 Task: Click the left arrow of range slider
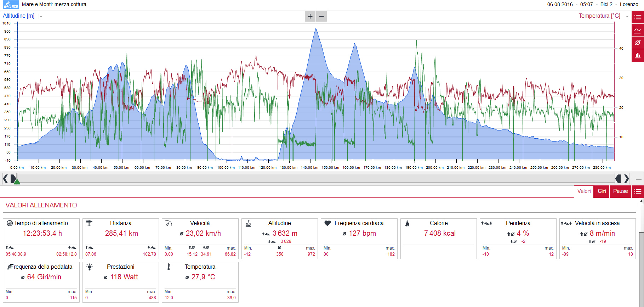tap(5, 178)
